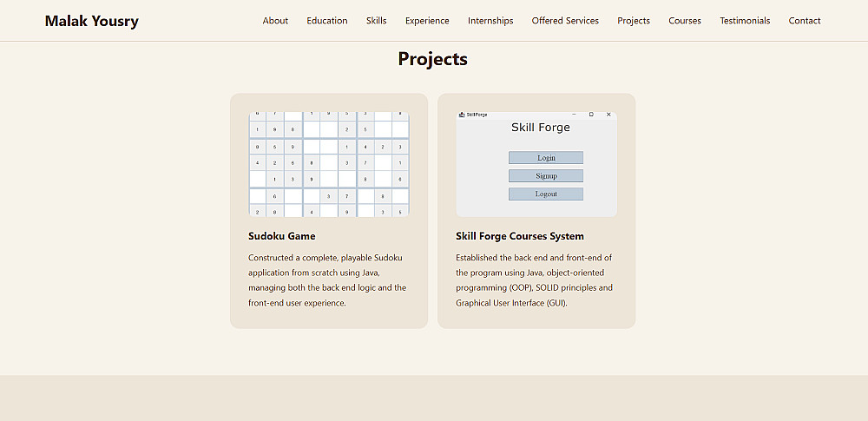Open the Experience nav link
The height and width of the screenshot is (421, 868).
click(x=427, y=21)
